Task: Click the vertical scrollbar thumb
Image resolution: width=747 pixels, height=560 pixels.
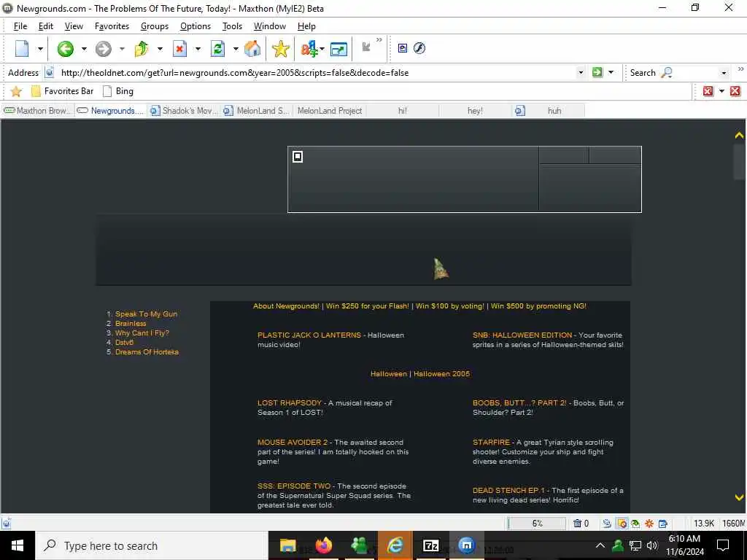Action: click(x=739, y=162)
